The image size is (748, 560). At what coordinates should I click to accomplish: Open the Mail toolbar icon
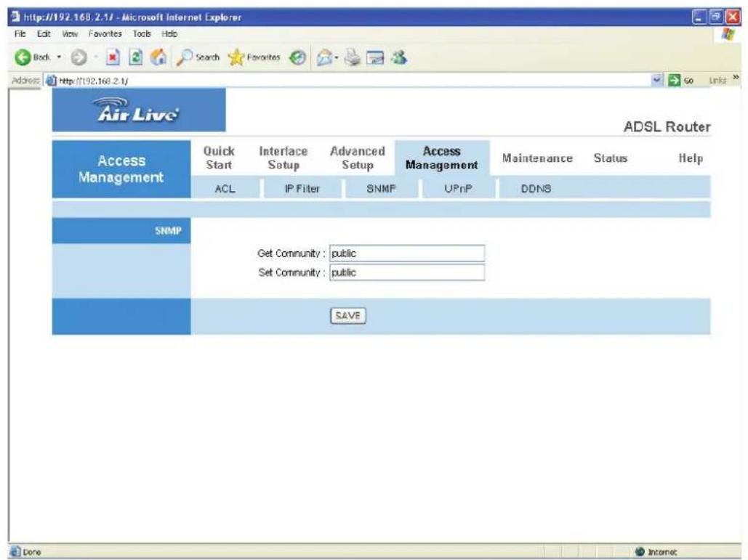324,58
